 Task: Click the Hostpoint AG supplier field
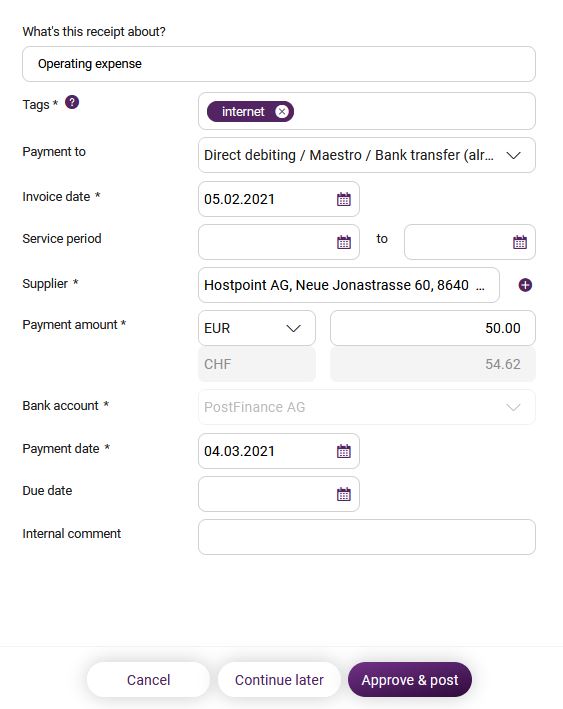[x=349, y=285]
